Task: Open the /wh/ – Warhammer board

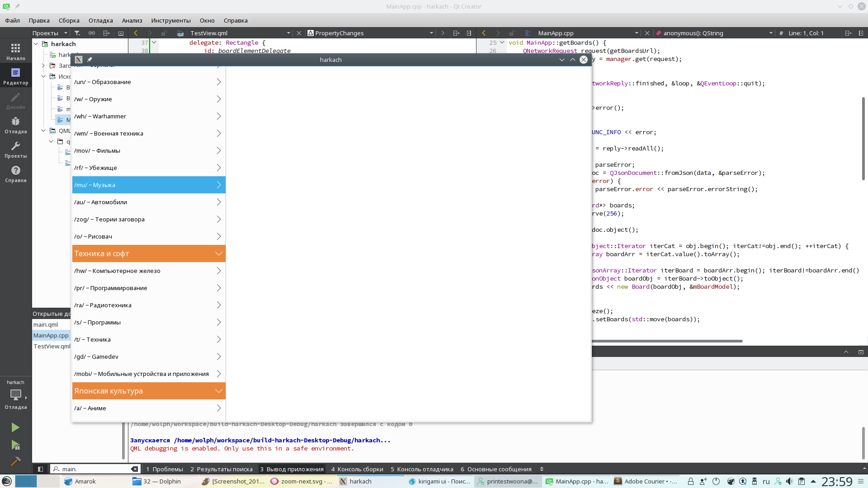Action: (149, 116)
